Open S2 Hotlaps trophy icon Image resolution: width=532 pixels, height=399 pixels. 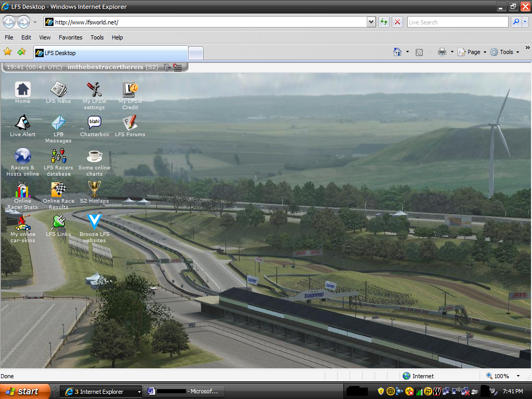(95, 192)
